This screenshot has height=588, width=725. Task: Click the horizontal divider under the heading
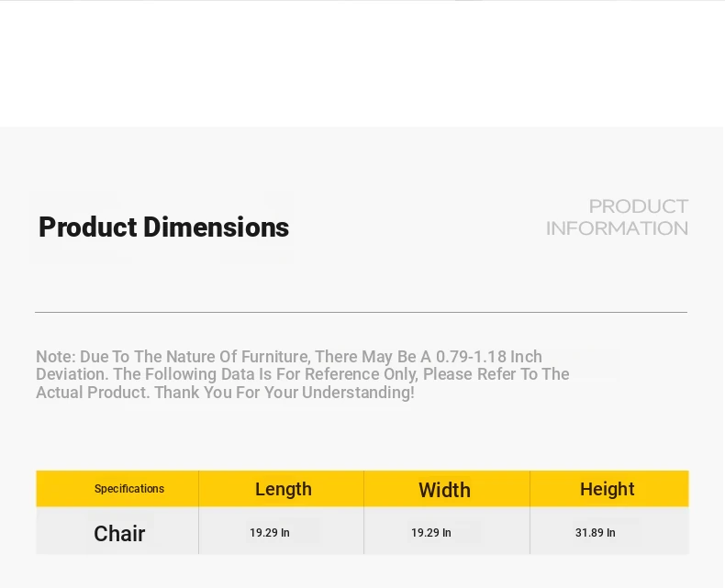click(361, 312)
